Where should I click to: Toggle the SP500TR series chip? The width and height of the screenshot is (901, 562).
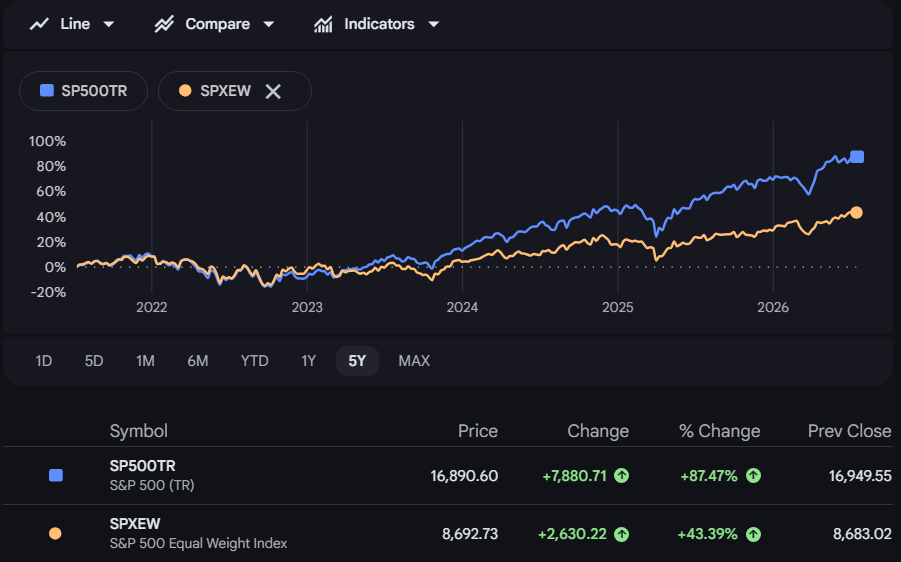tap(83, 91)
